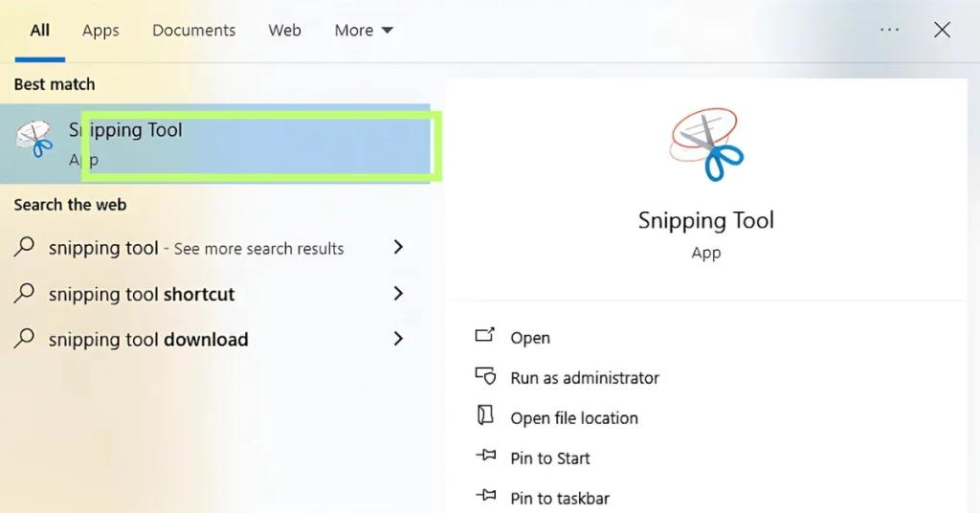The height and width of the screenshot is (513, 980).
Task: Click magnifier icon beside "snipping tool - See more search results"
Action: 24,247
